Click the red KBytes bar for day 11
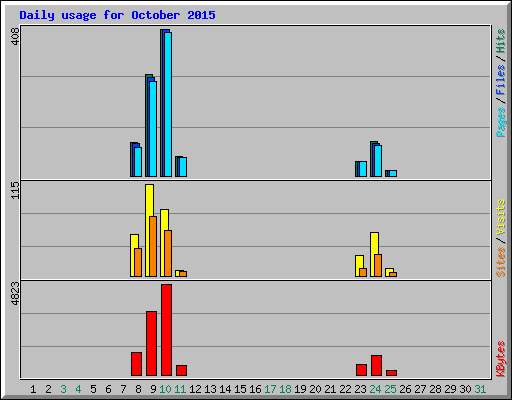This screenshot has width=512, height=400. coord(181,371)
